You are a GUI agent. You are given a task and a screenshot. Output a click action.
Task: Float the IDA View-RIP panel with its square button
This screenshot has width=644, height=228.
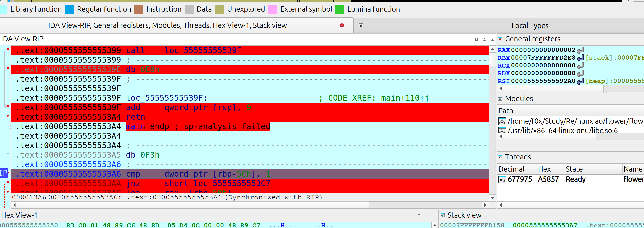(476, 39)
